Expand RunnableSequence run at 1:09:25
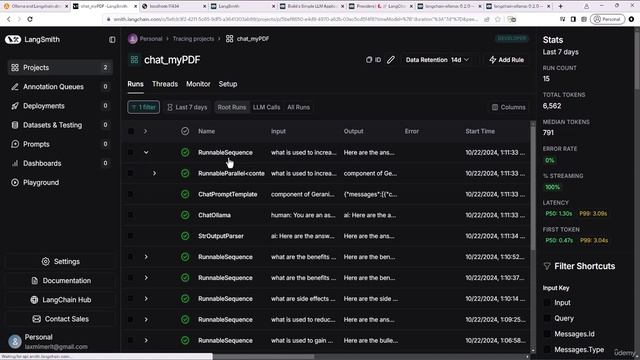Screen dimensions: 640x360 (146, 319)
